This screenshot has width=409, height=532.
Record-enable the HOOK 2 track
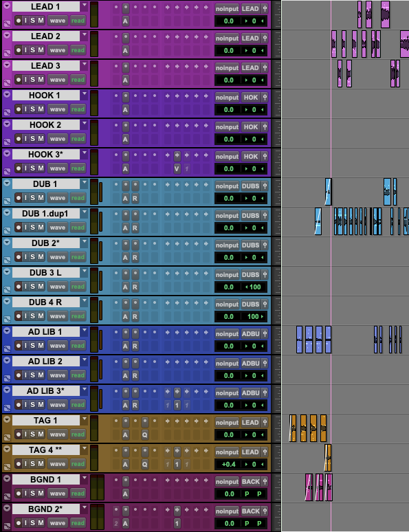click(19, 139)
